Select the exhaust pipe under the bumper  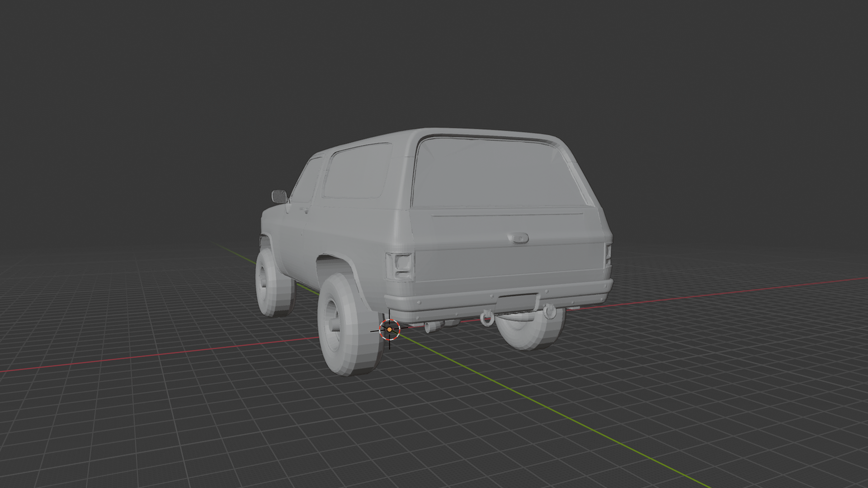pyautogui.click(x=434, y=327)
